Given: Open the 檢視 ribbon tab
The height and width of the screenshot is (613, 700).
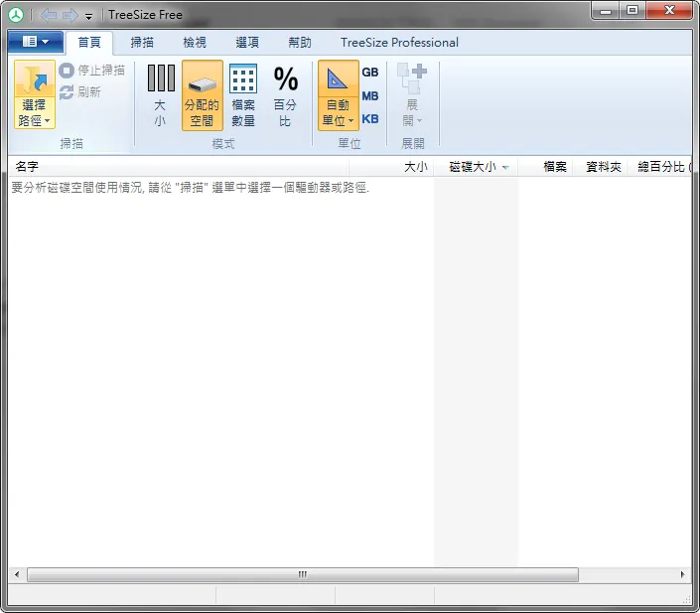Looking at the screenshot, I should [195, 43].
